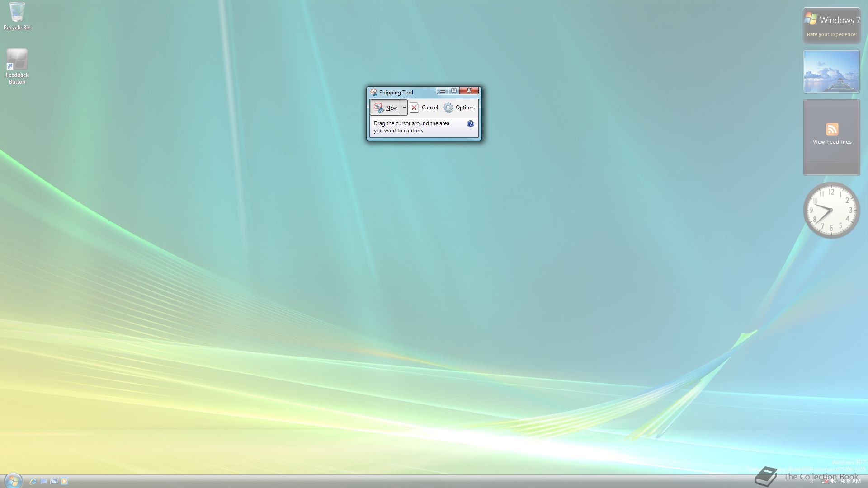Open Snipping Tool Options
The image size is (868, 488).
point(459,108)
